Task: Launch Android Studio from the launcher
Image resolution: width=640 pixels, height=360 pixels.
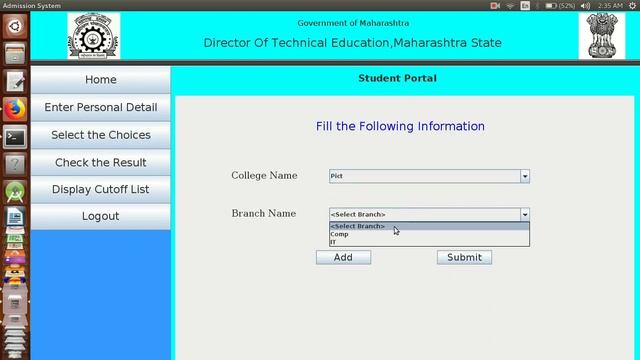Action: (15, 192)
